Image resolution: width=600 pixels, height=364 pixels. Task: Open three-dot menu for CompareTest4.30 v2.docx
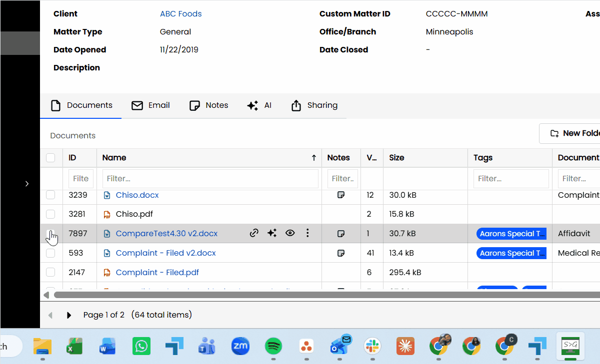[x=307, y=233]
